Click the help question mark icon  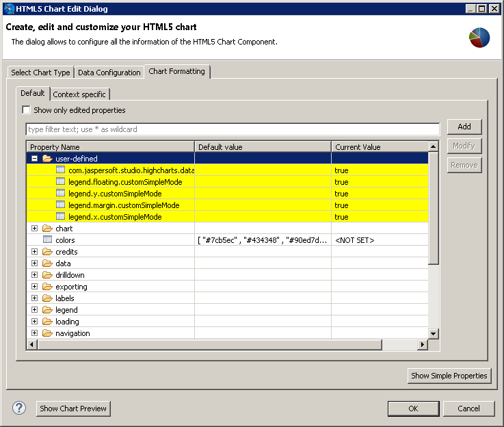pyautogui.click(x=19, y=408)
